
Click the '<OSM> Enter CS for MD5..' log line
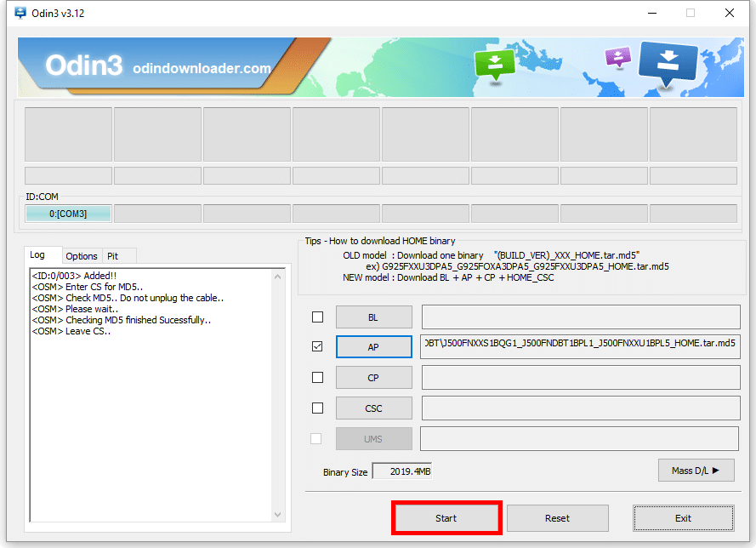click(88, 287)
